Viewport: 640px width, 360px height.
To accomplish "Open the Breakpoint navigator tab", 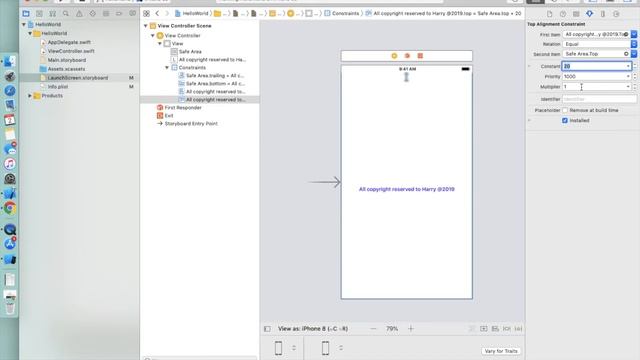I will click(x=119, y=13).
